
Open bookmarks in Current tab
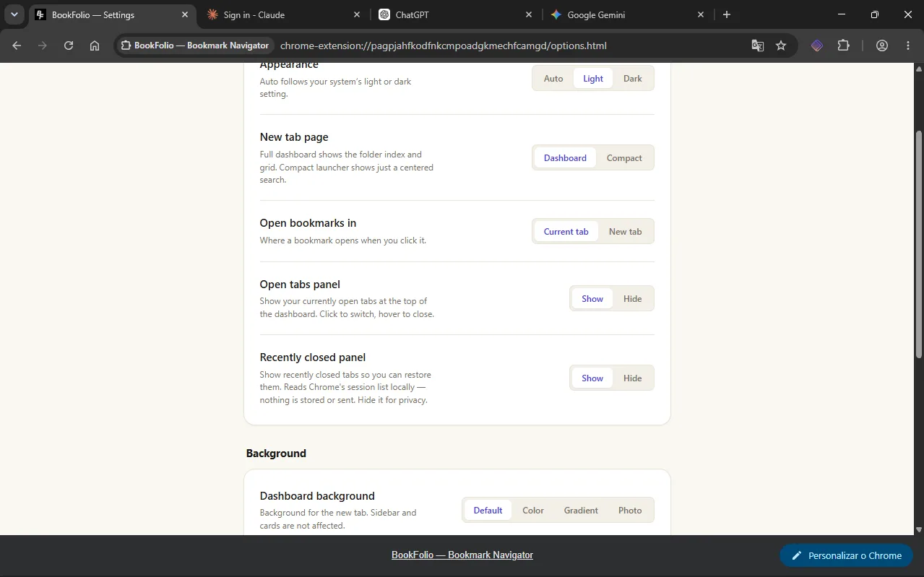(566, 232)
